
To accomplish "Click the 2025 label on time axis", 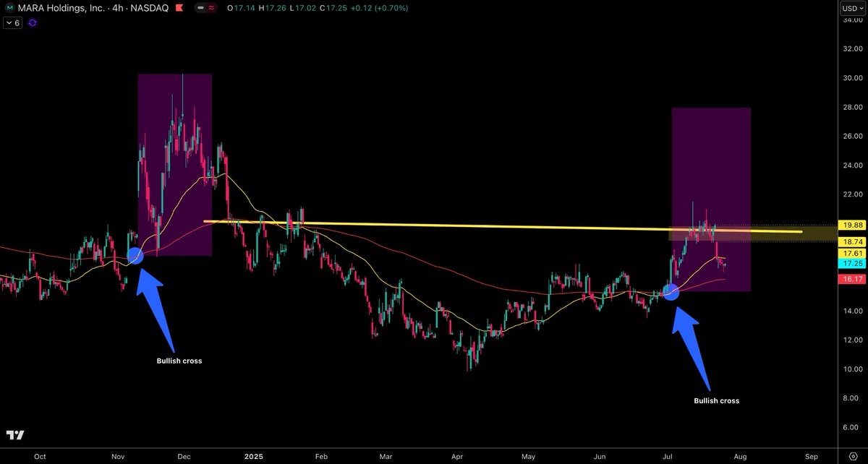I will coord(253,456).
